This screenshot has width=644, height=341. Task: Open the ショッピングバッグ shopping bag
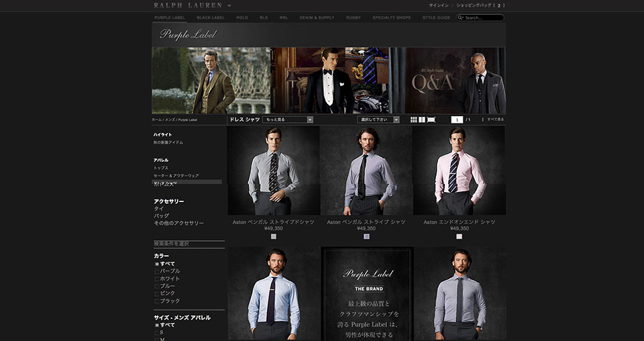480,5
